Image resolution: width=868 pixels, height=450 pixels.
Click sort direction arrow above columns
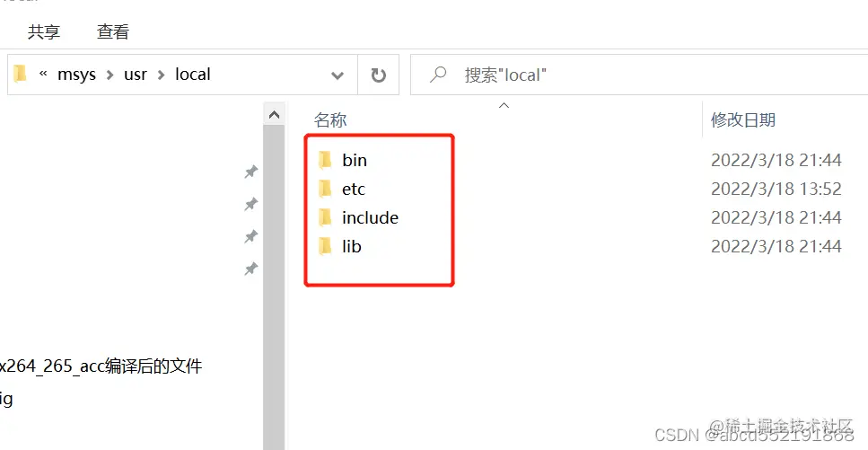point(504,105)
